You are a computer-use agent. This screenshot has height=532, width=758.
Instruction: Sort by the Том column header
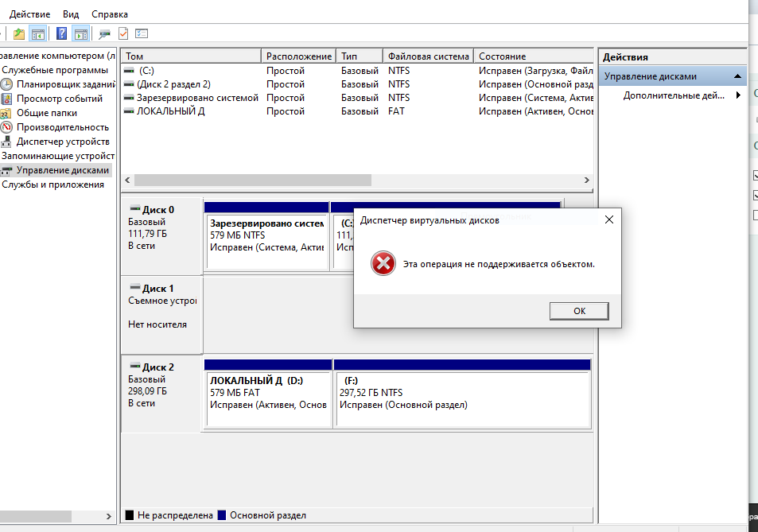coord(191,56)
